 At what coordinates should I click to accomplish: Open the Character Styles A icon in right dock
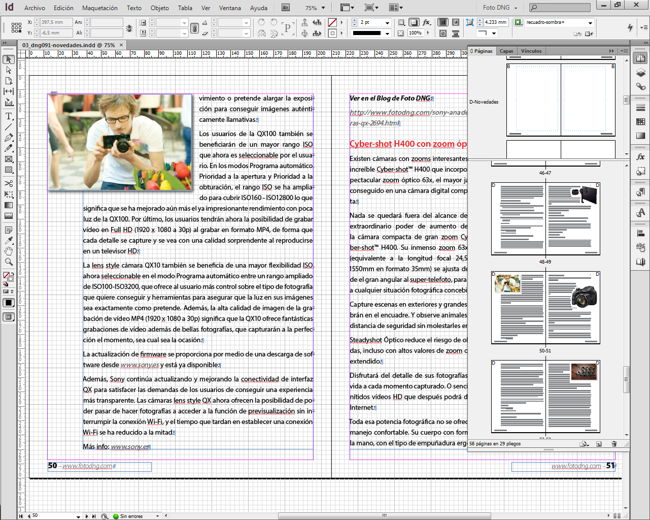pos(640,213)
